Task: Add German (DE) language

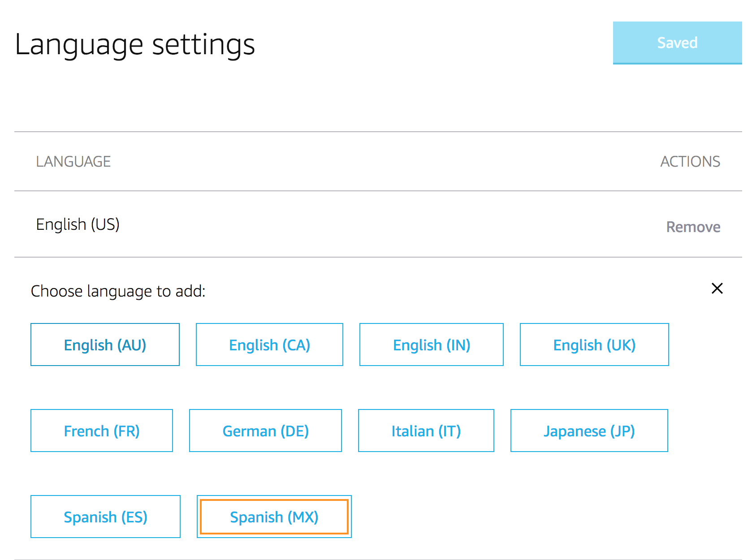Action: click(265, 431)
